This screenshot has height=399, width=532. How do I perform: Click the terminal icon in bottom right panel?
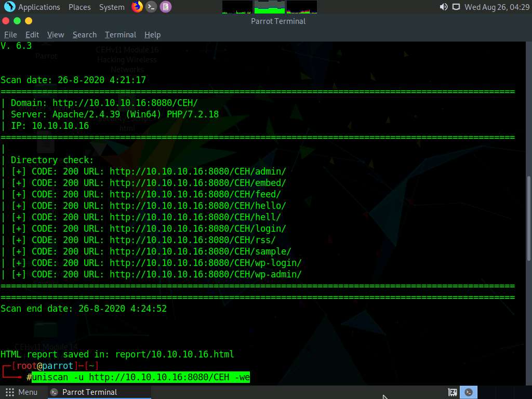click(469, 392)
